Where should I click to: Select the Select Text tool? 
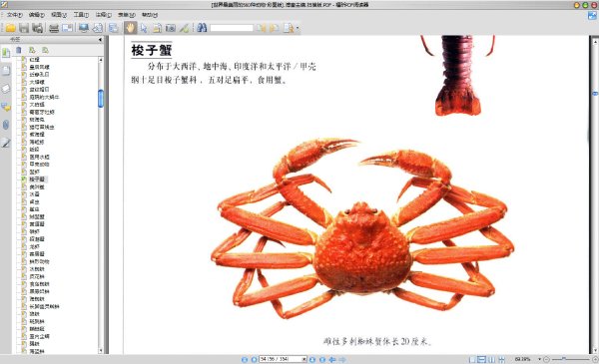157,28
